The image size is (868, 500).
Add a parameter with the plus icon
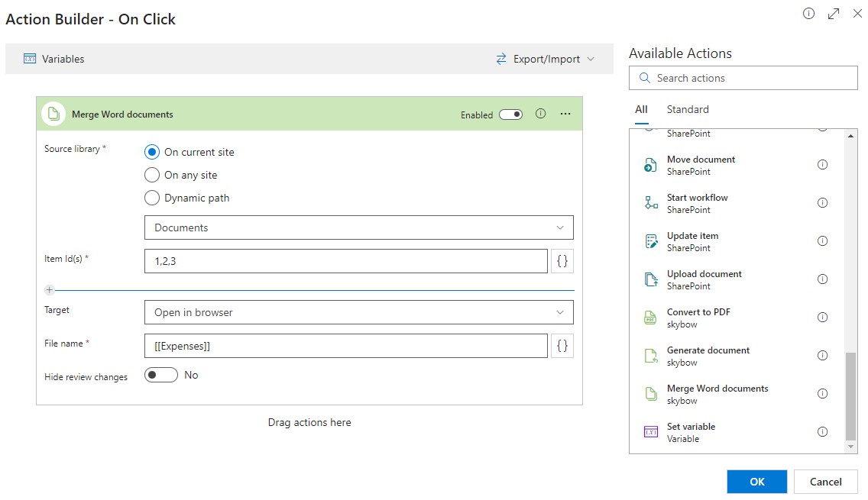pyautogui.click(x=49, y=290)
